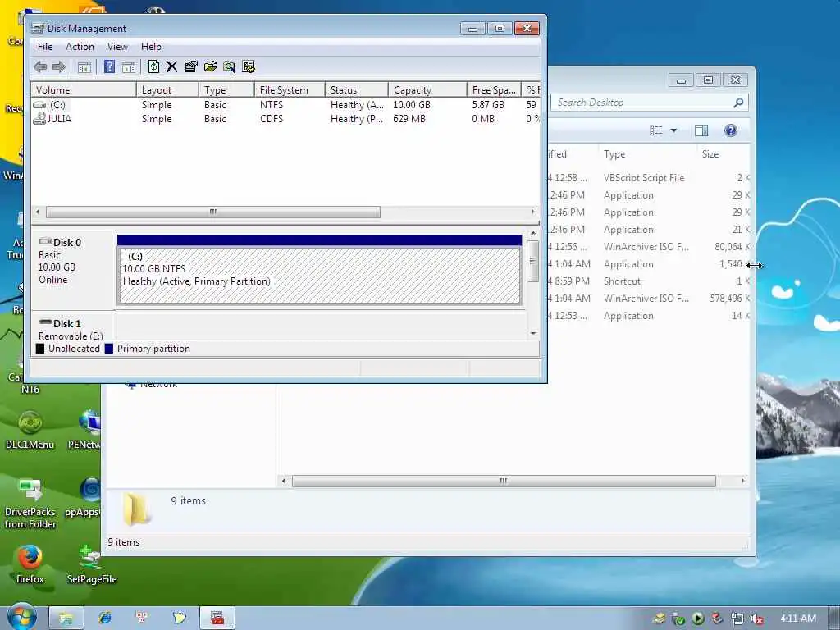Click the Windows Explorer taskbar button
This screenshot has height=630, width=840.
(x=66, y=619)
